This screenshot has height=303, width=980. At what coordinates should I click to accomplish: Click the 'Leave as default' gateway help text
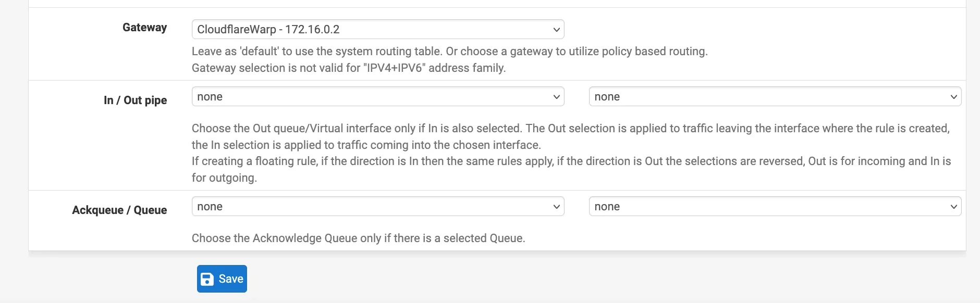(449, 51)
